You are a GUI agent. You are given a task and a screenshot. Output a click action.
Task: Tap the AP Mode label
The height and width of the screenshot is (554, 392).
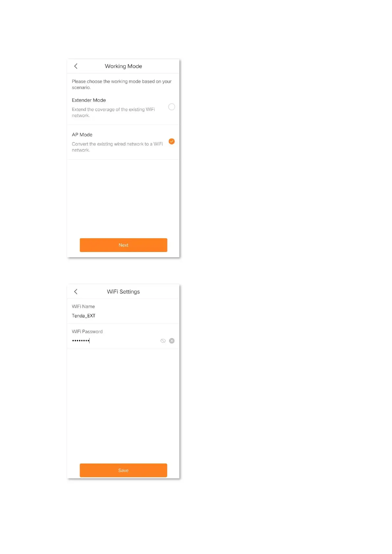click(82, 135)
